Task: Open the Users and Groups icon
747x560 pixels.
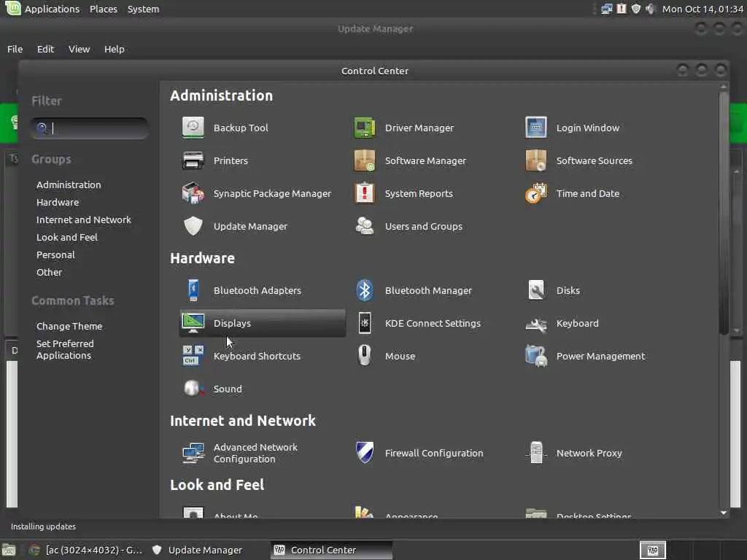Action: click(x=365, y=226)
